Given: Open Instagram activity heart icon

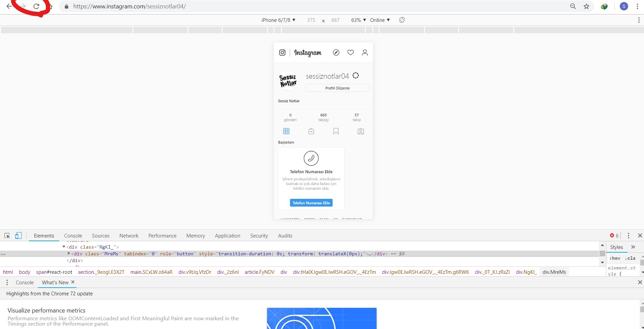Looking at the screenshot, I should pos(351,52).
